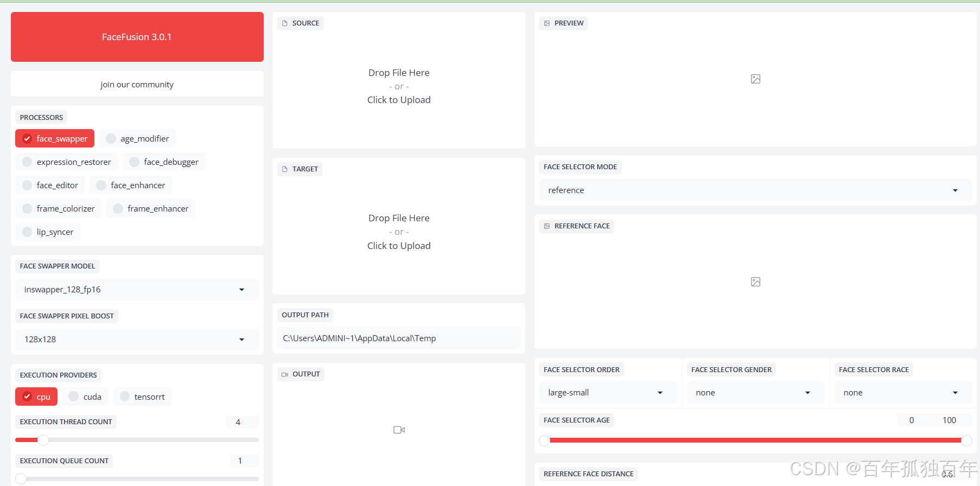Click the image icon beside PREVIEW label
Image resolution: width=980 pixels, height=486 pixels.
547,23
